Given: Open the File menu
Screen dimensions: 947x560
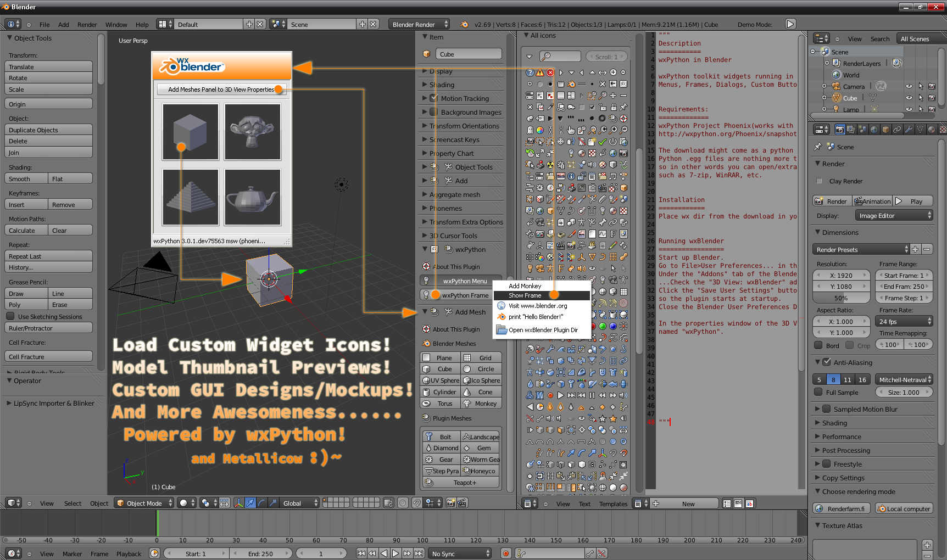Looking at the screenshot, I should pyautogui.click(x=44, y=24).
